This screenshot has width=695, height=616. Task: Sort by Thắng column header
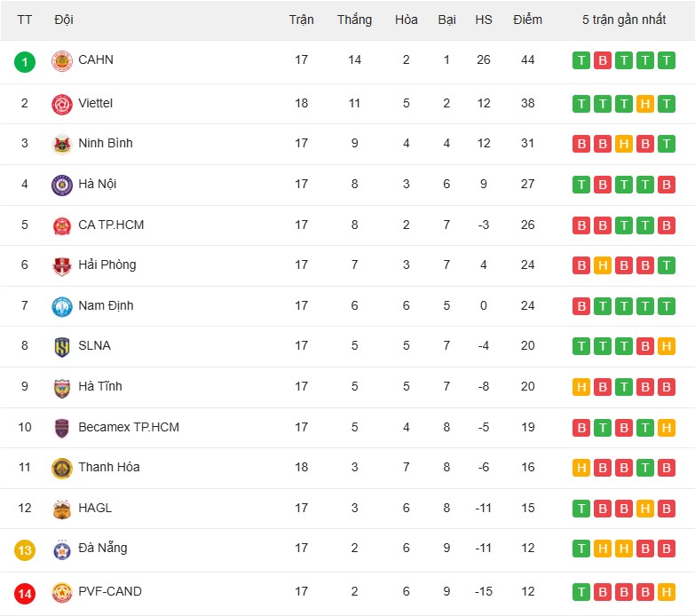click(354, 20)
